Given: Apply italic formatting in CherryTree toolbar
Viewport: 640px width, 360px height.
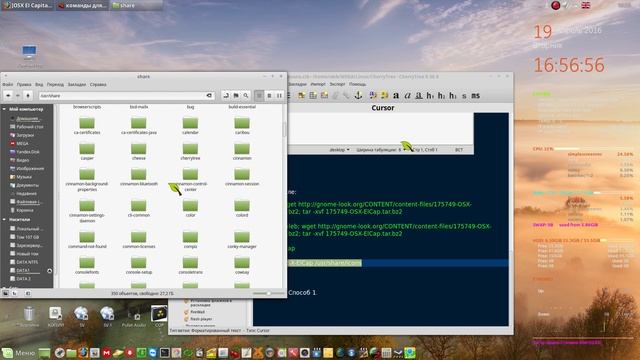Looking at the screenshot, I should click(407, 96).
